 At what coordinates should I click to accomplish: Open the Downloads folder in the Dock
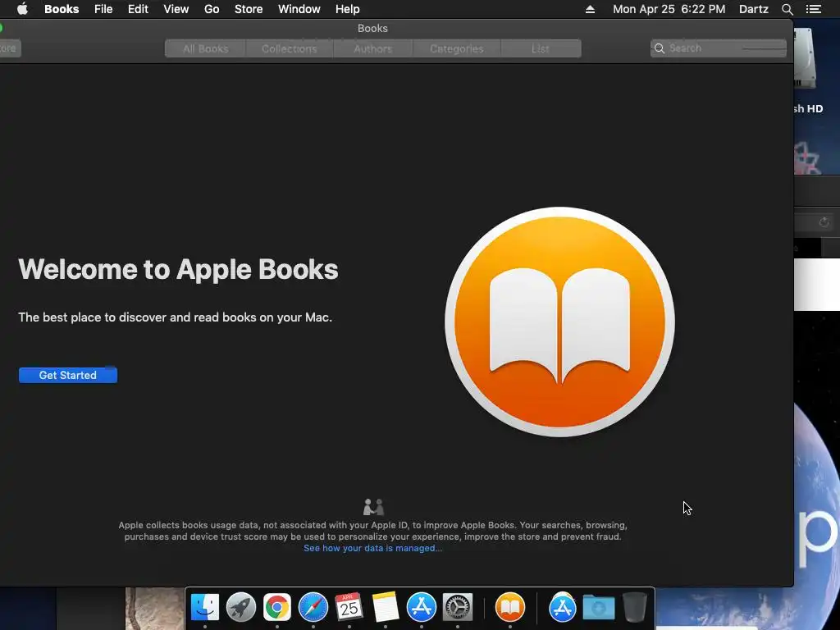[598, 608]
